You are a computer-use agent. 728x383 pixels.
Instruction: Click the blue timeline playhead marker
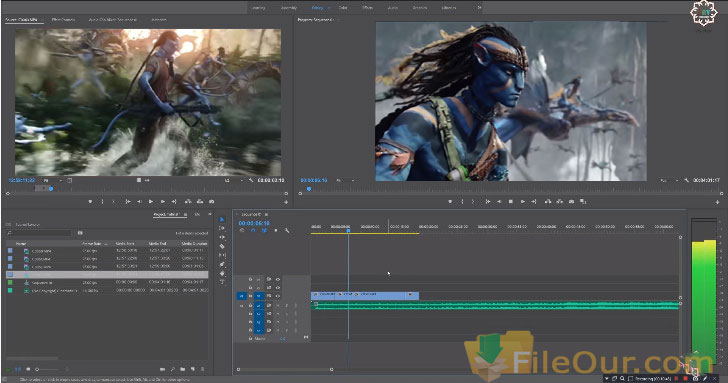[348, 230]
